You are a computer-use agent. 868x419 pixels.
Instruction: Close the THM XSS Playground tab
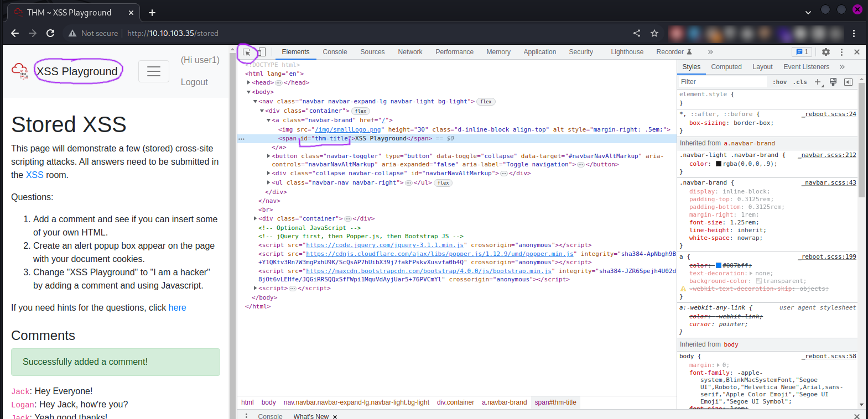tap(131, 13)
